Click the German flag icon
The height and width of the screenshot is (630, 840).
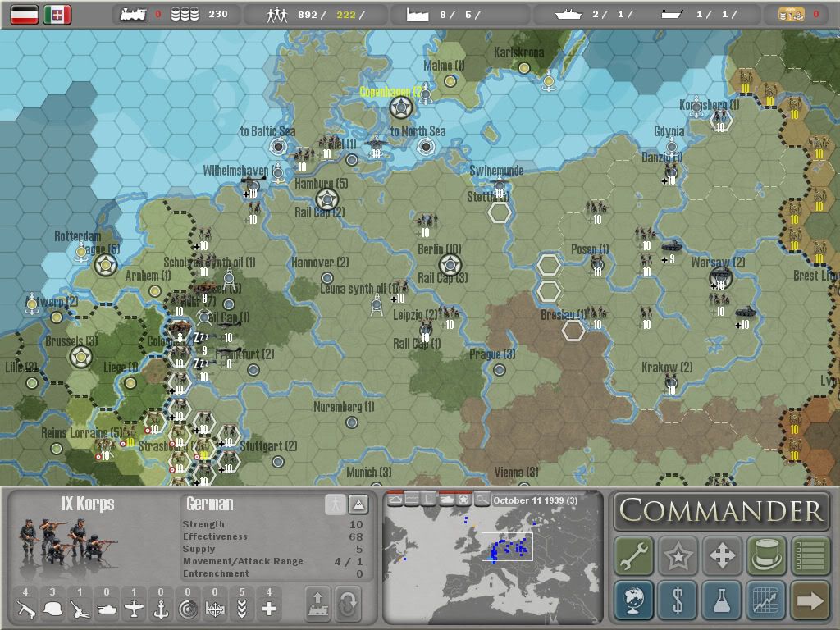pos(25,15)
